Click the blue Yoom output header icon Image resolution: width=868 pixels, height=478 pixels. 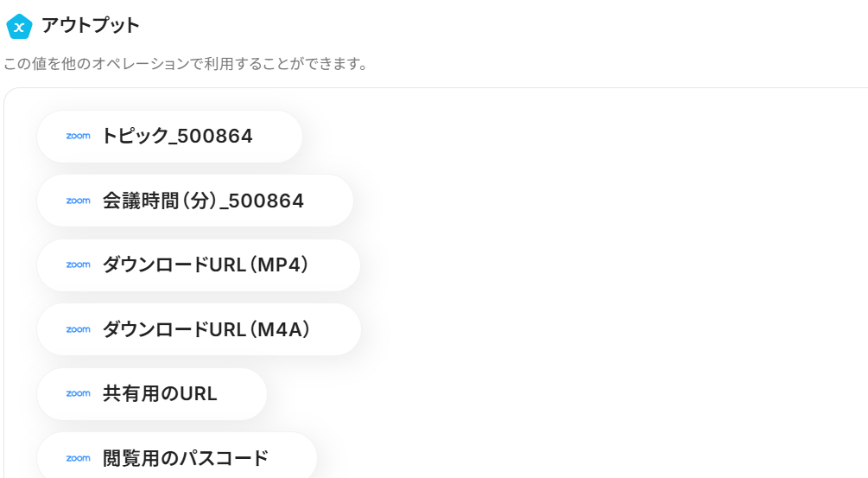tap(19, 26)
